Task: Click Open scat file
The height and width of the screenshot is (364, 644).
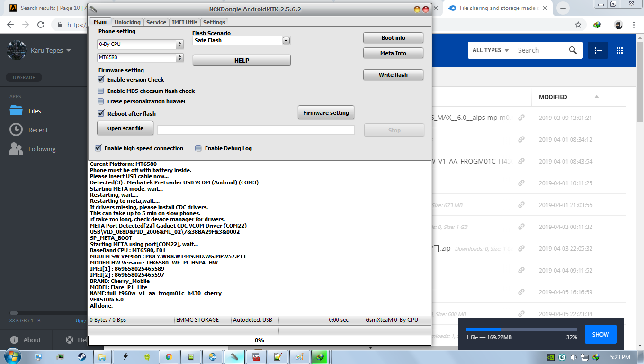Action: coord(125,128)
